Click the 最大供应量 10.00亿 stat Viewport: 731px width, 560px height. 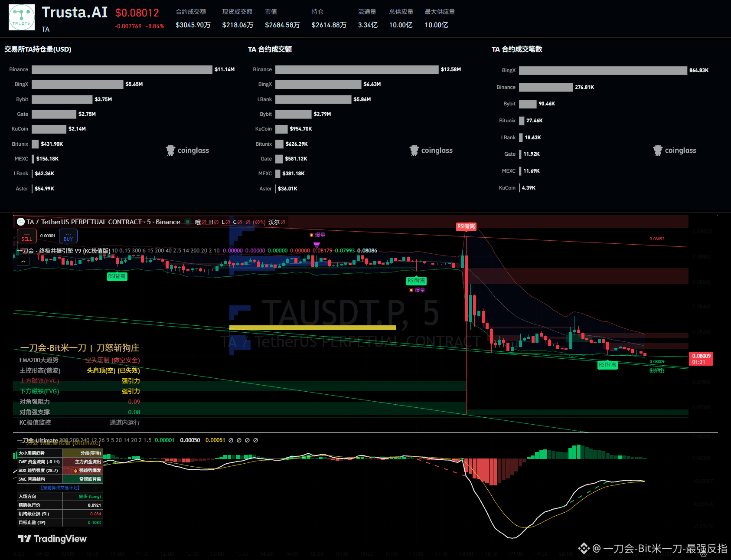[x=440, y=19]
